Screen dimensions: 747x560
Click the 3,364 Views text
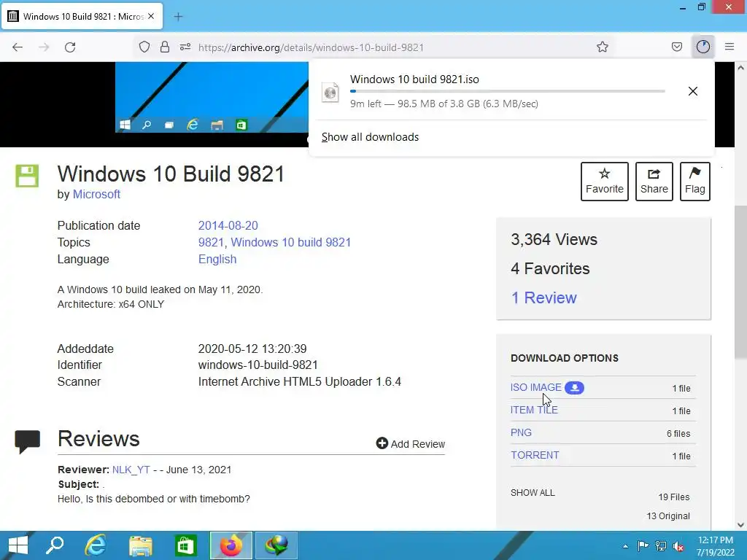pos(554,239)
